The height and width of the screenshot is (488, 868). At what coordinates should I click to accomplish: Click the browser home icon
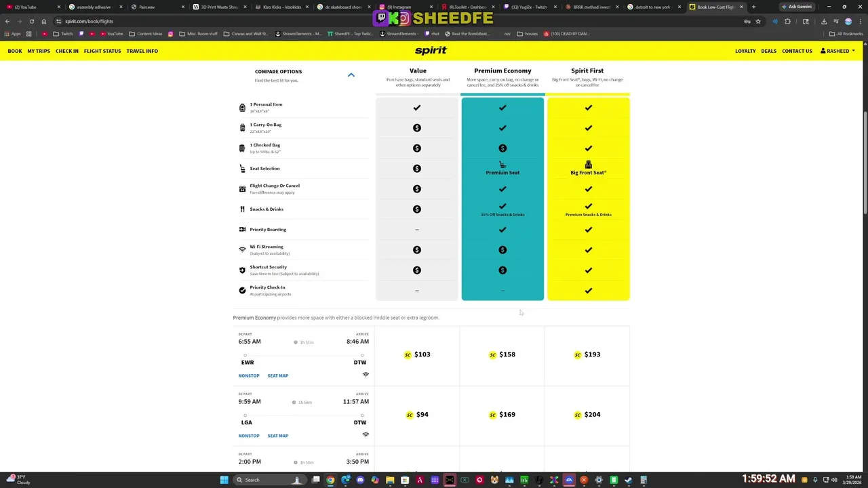point(44,21)
